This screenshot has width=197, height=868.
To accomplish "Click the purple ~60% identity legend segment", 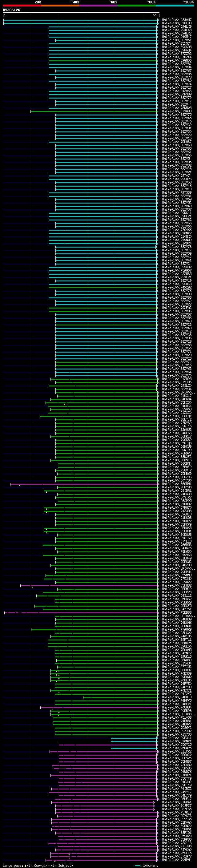I will pos(99,6).
